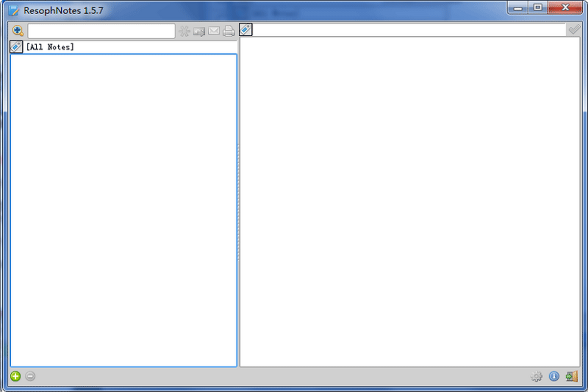Image resolution: width=588 pixels, height=392 pixels.
Task: Click inside the note editor text area
Action: (x=410, y=201)
